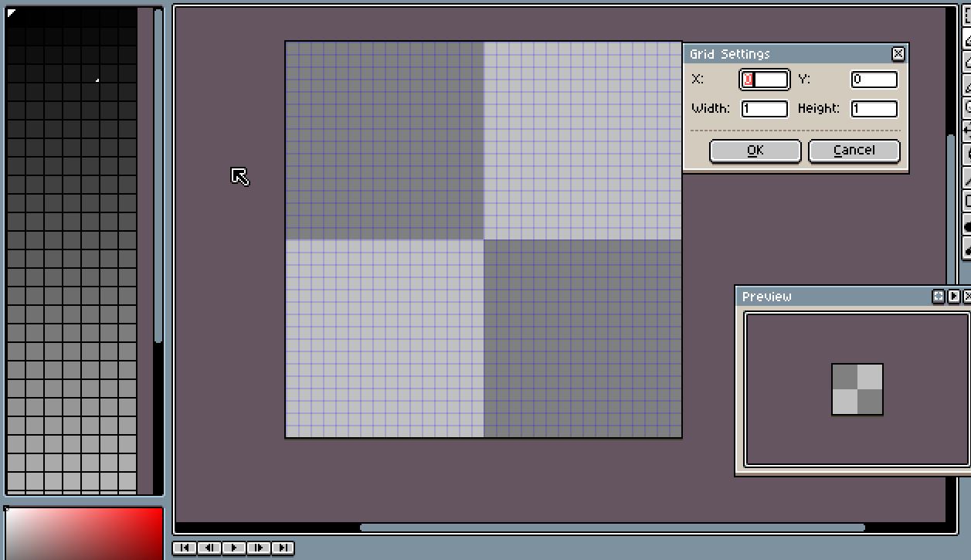Image resolution: width=971 pixels, height=560 pixels.
Task: Play the animation from the timeline controls
Action: point(233,548)
